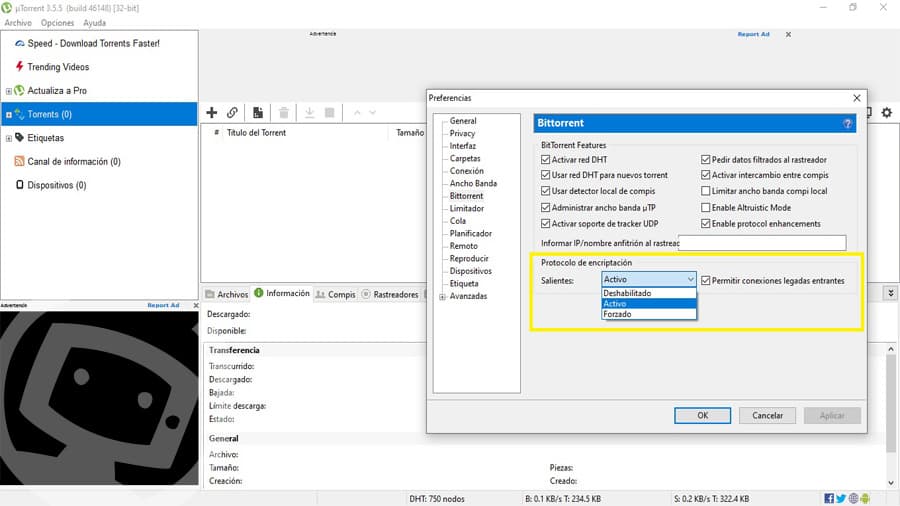This screenshot has height=506, width=900.
Task: Select Forzado in the encryption list
Action: click(x=649, y=314)
